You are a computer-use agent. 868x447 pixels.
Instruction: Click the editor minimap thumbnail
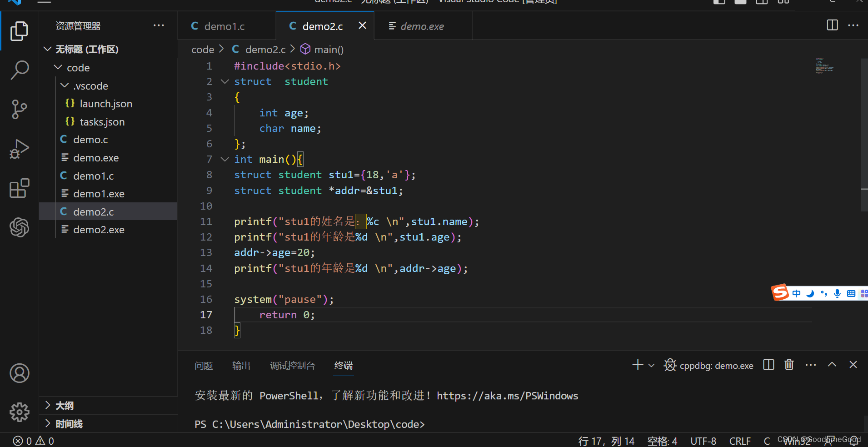824,66
